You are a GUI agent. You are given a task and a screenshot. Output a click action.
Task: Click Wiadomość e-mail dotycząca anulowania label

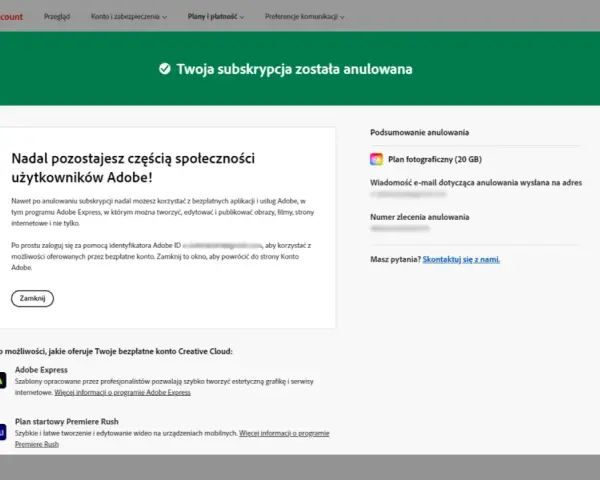tap(476, 183)
